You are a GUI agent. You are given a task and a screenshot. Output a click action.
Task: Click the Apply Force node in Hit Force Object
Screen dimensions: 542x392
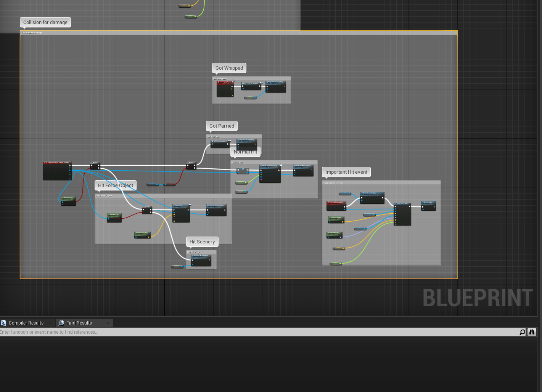181,213
